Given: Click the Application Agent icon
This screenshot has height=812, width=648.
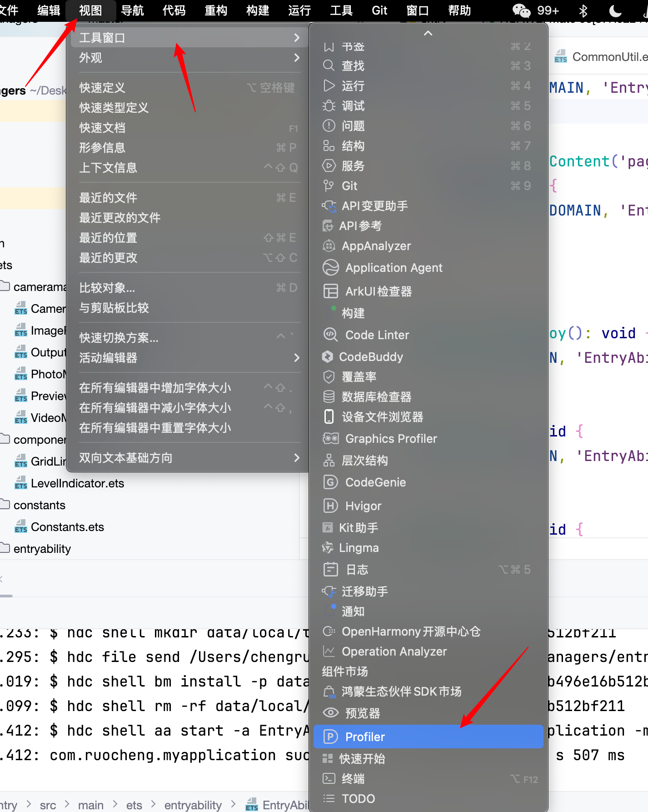Looking at the screenshot, I should [331, 268].
